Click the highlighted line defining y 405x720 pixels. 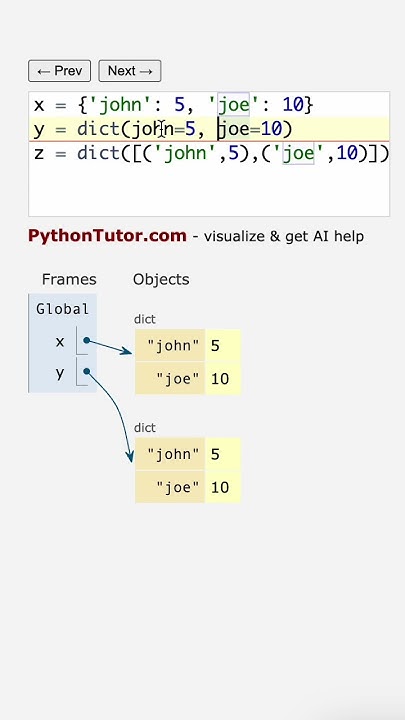coord(209,129)
